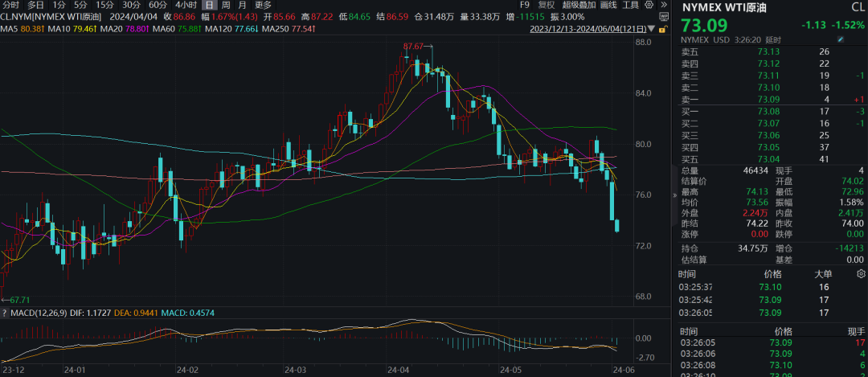Click the up arrow beside MACD panel
Image resolution: width=868 pixels, height=377 pixels.
[4, 311]
